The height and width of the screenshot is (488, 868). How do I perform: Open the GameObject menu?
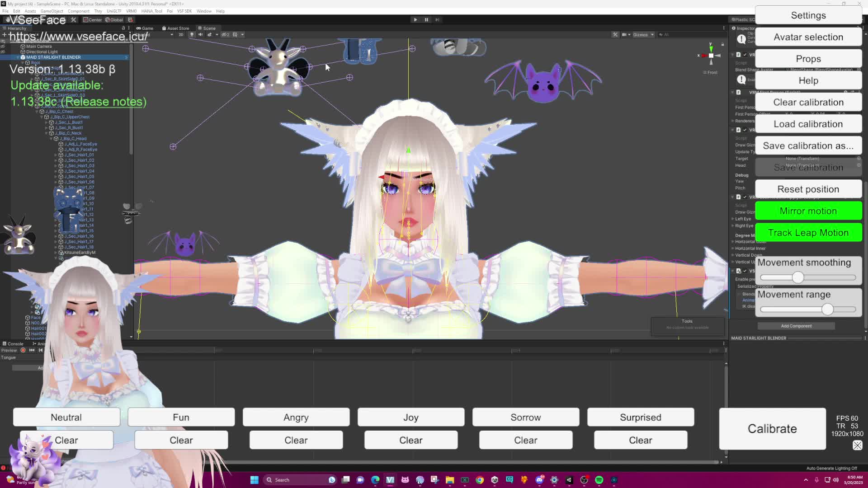(x=52, y=11)
